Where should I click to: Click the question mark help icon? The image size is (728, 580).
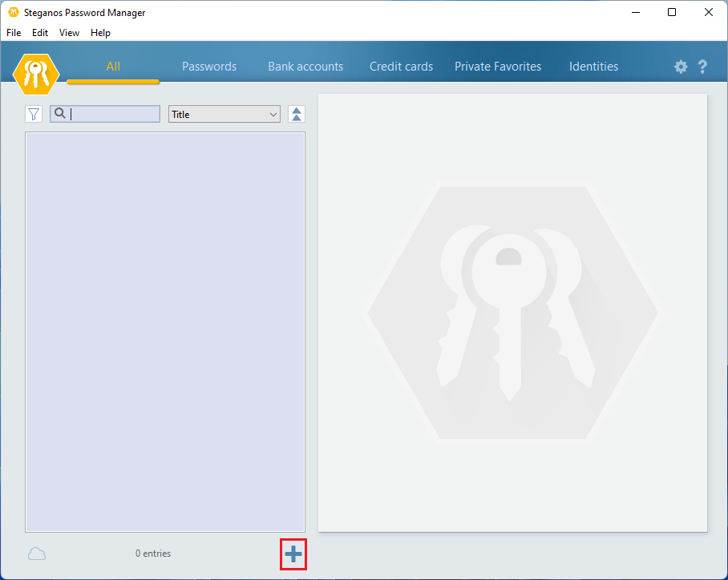(x=702, y=67)
